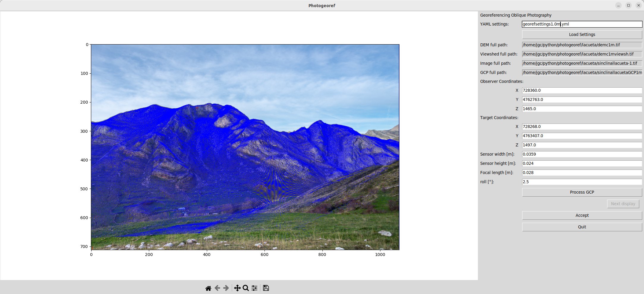Edit the roll angle field

[x=582, y=182]
